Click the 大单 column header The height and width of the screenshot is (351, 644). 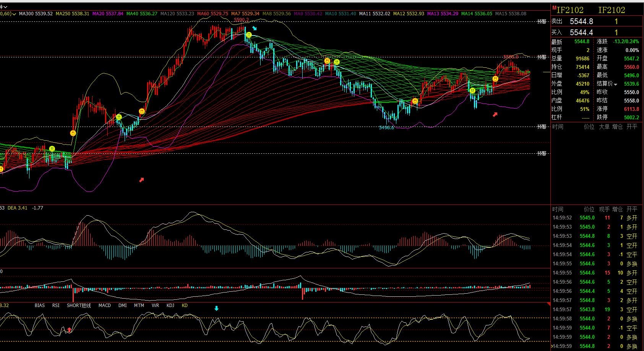[604, 127]
